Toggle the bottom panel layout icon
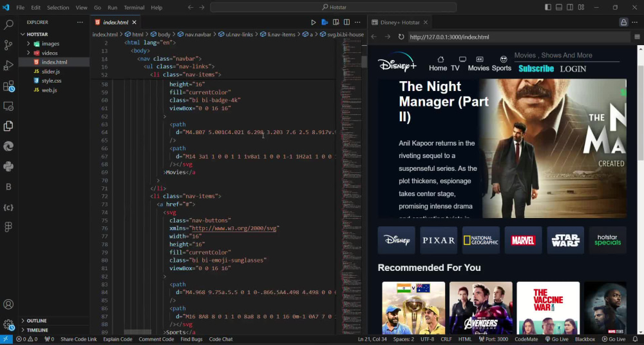 559,7
